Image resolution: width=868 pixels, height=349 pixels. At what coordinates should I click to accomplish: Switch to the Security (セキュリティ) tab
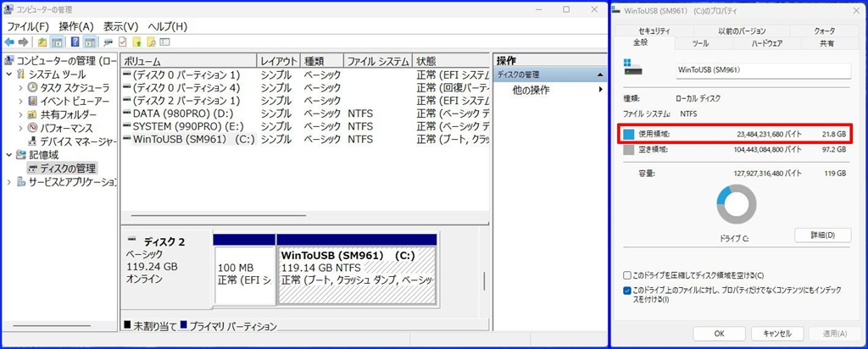(654, 31)
